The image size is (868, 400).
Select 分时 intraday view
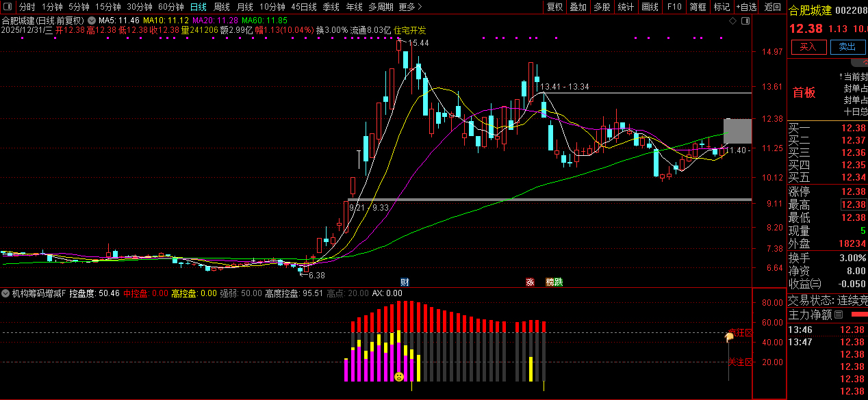click(x=27, y=7)
